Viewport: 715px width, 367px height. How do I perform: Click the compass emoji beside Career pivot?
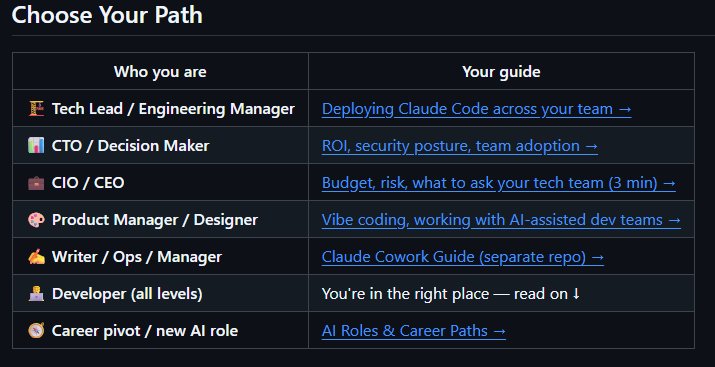[36, 331]
